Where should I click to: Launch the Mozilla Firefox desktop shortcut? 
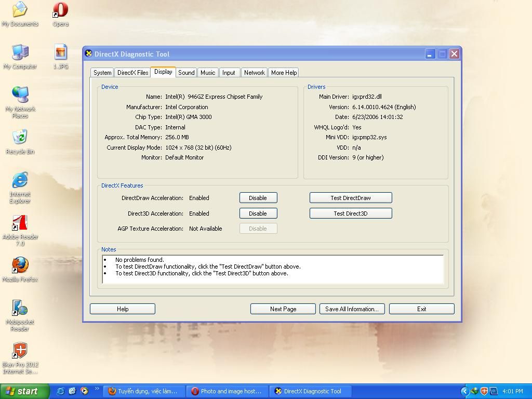click(x=20, y=270)
